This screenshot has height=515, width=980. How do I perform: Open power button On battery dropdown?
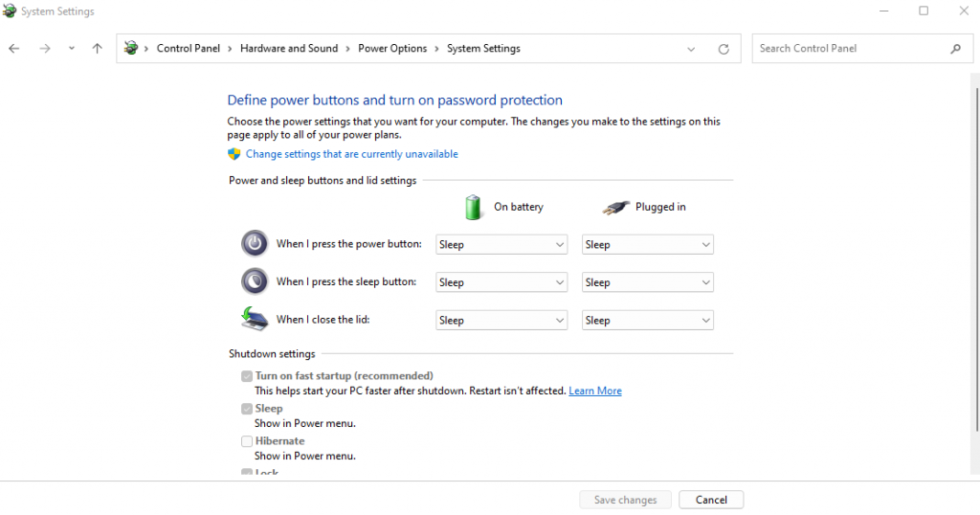pos(501,245)
